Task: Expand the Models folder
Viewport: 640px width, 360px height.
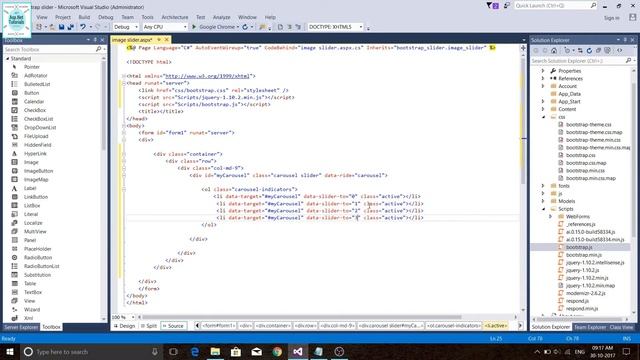Action: click(x=543, y=201)
